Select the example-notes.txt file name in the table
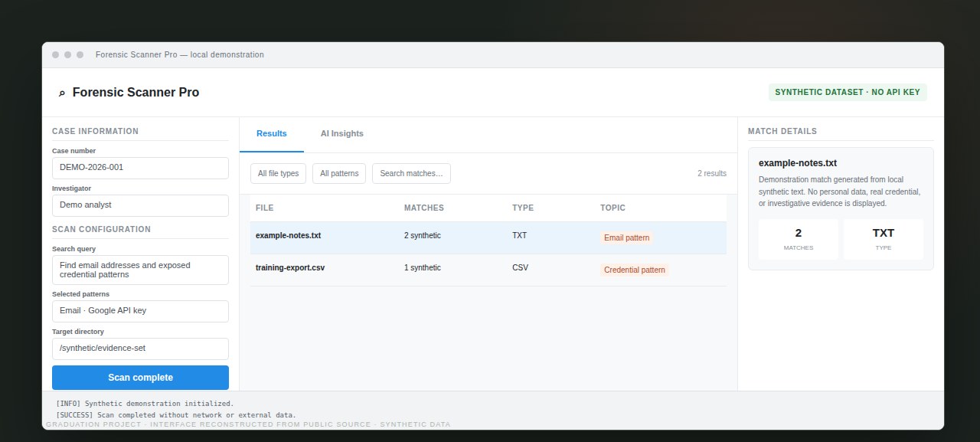 (288, 236)
